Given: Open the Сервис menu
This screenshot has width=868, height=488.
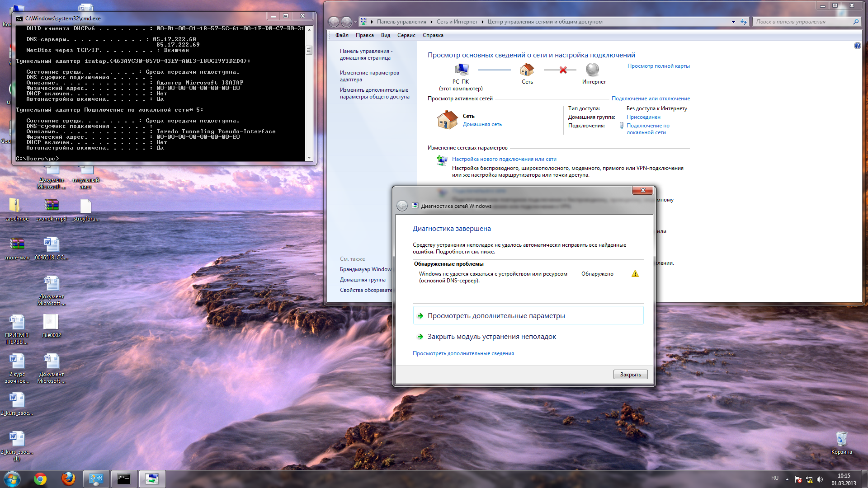Looking at the screenshot, I should 406,35.
